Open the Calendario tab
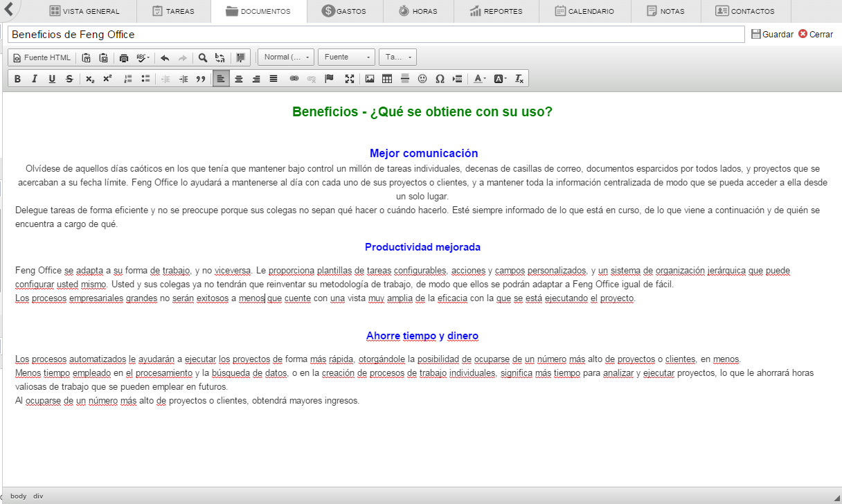Viewport: 842px width, 504px height. pyautogui.click(x=584, y=11)
